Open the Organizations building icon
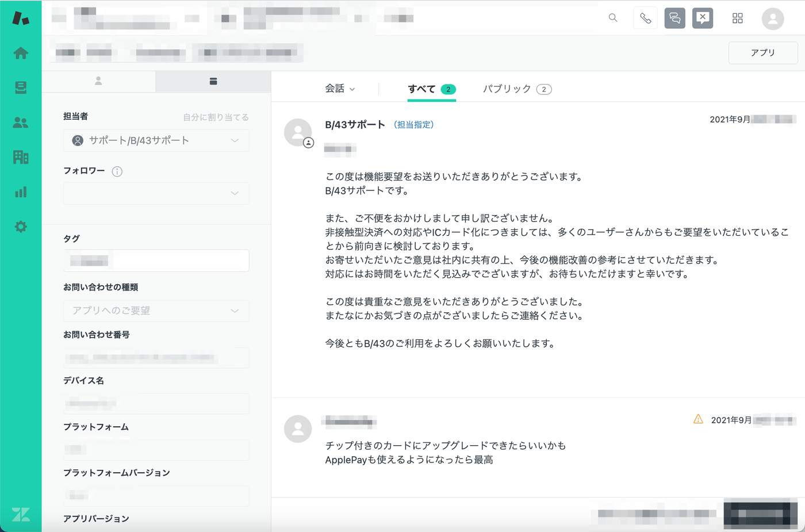 tap(21, 157)
